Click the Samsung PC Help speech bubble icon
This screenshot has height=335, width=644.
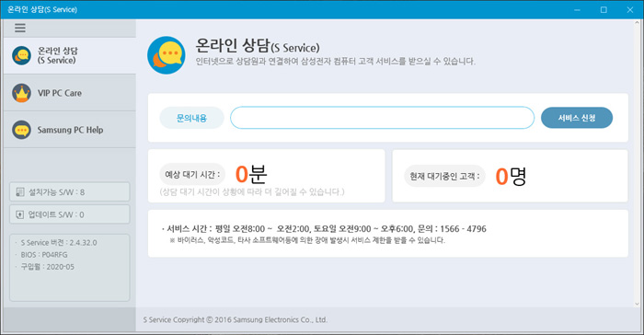(22, 130)
